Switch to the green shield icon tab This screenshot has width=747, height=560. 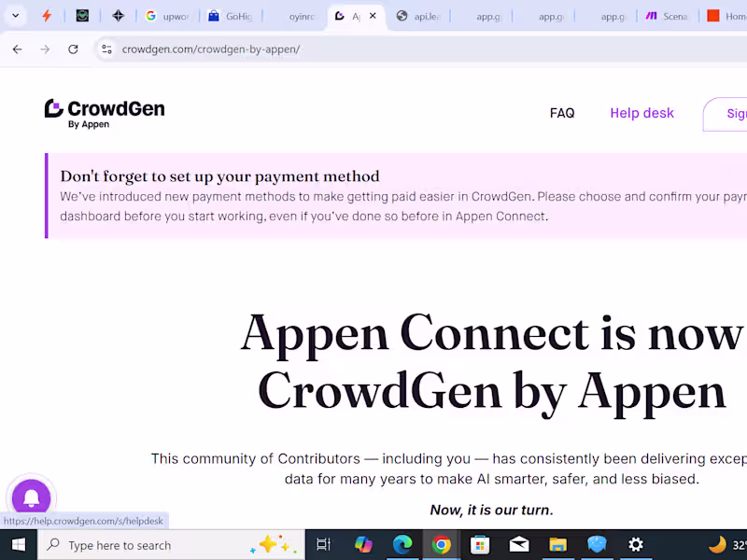pos(82,16)
